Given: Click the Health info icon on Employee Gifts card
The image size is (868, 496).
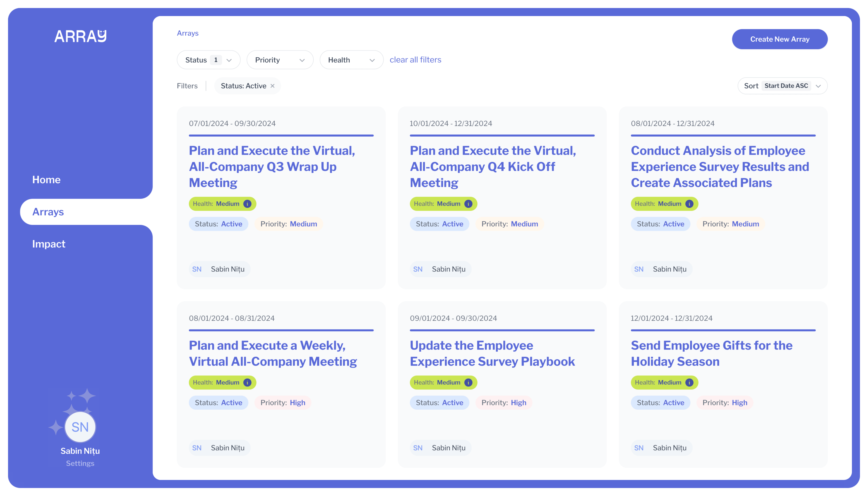Looking at the screenshot, I should [x=689, y=382].
